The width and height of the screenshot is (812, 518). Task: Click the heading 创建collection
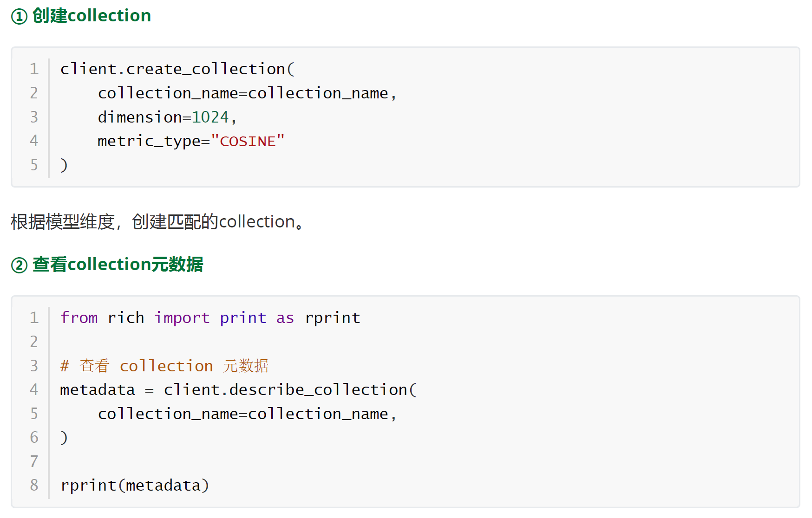[92, 16]
